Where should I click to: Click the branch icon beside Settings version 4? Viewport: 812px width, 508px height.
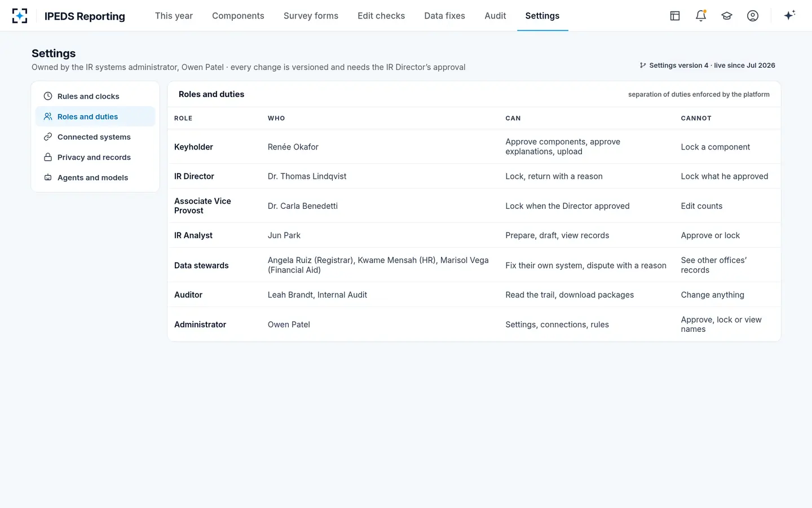click(643, 65)
